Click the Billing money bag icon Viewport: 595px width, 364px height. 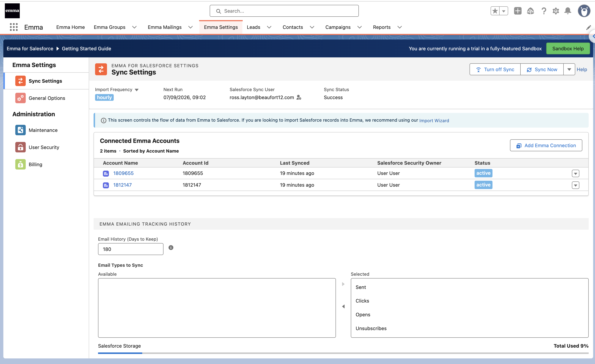(x=21, y=164)
